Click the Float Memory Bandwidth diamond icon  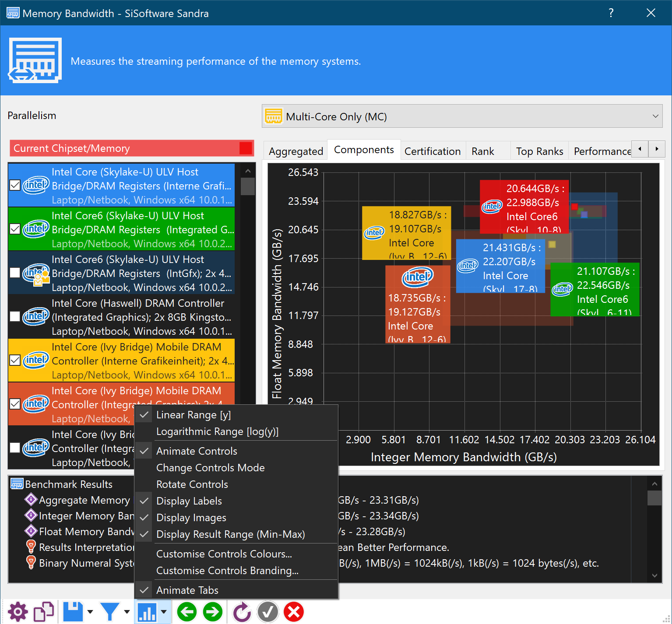pos(31,531)
